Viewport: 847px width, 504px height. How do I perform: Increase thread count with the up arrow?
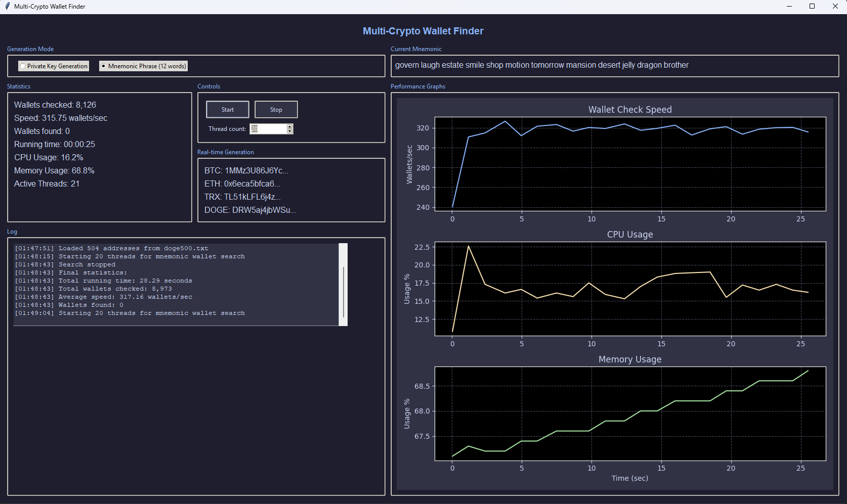pos(290,126)
